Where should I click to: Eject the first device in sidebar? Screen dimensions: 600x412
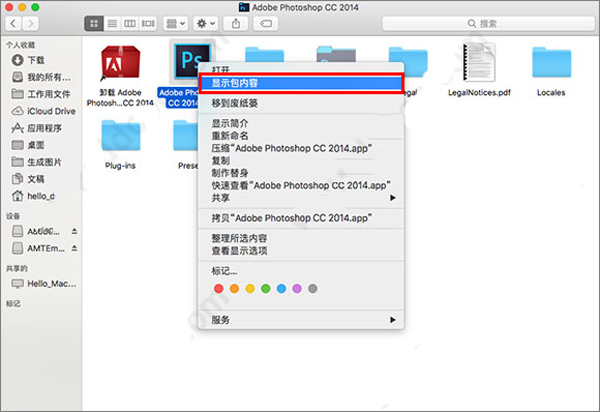coord(74,231)
